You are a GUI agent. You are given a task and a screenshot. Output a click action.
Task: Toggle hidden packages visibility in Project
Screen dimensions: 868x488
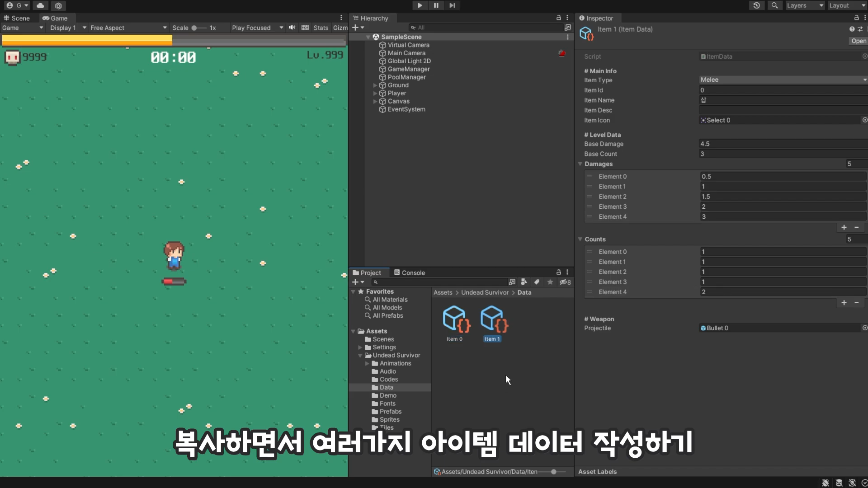(x=565, y=282)
